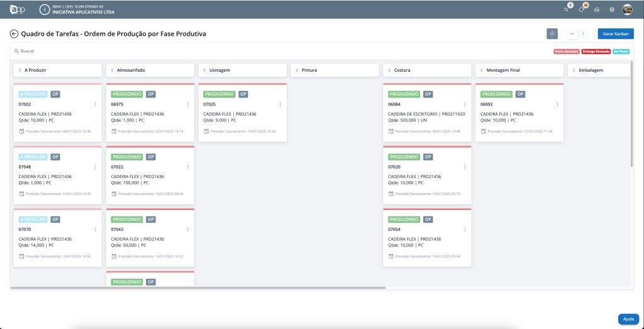Click the OP badge on card 06984

point(428,94)
